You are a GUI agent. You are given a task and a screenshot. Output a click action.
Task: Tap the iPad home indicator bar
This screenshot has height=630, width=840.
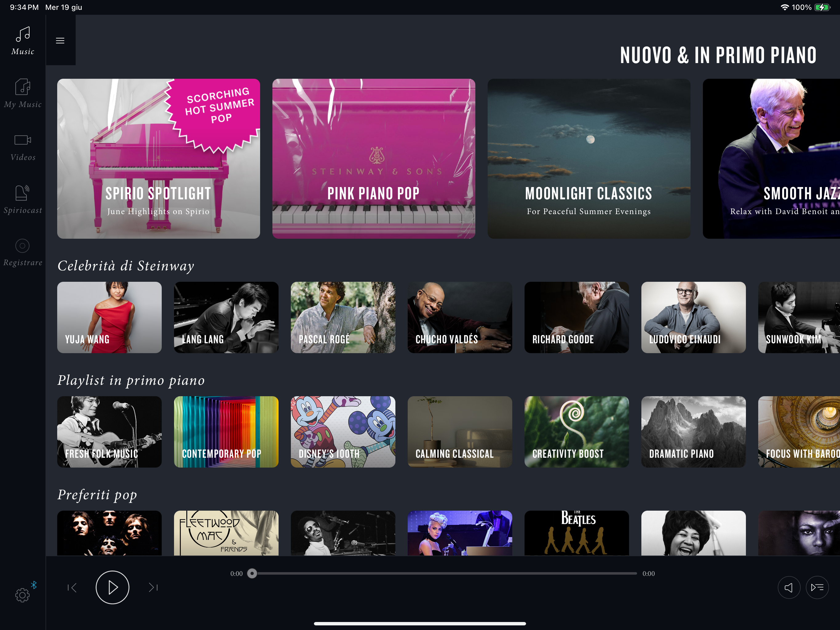pos(420,624)
